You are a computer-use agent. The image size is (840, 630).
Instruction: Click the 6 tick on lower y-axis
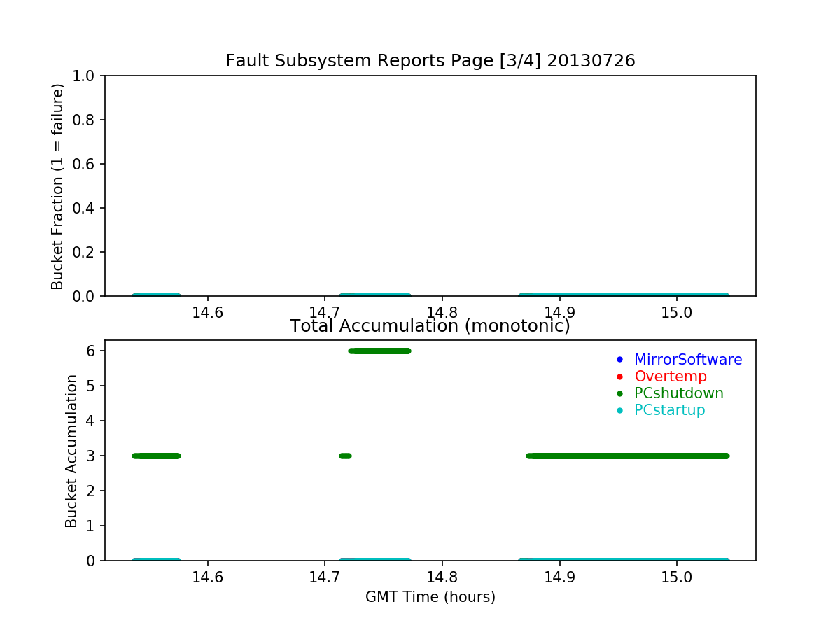[92, 351]
